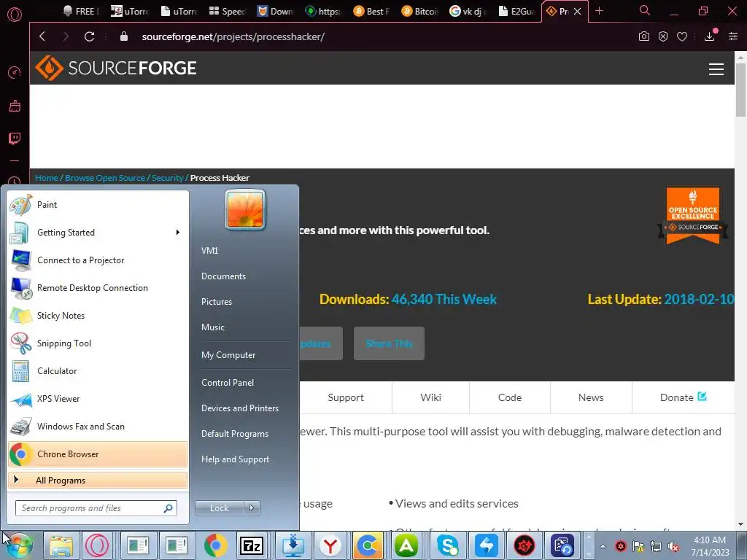Click the Windows Start orb
Screen dimensions: 747x560
pos(18,545)
